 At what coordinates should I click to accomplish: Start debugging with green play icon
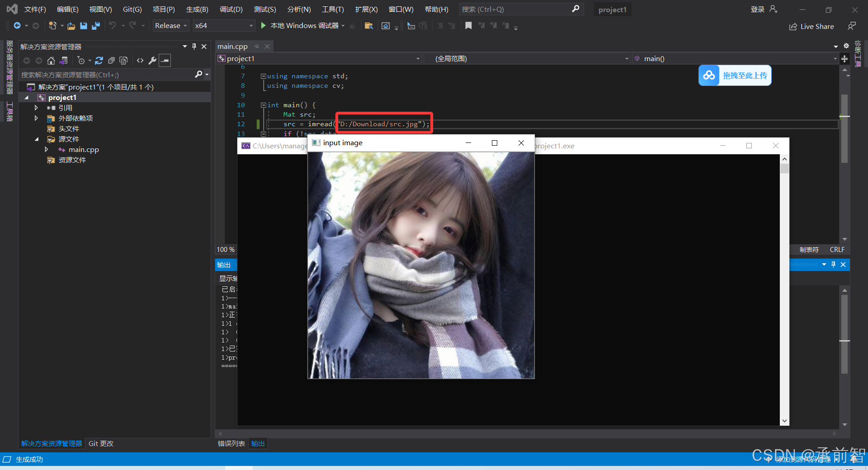(x=263, y=26)
